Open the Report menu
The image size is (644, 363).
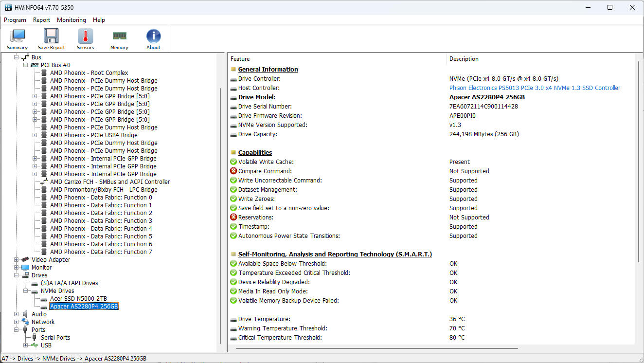41,20
